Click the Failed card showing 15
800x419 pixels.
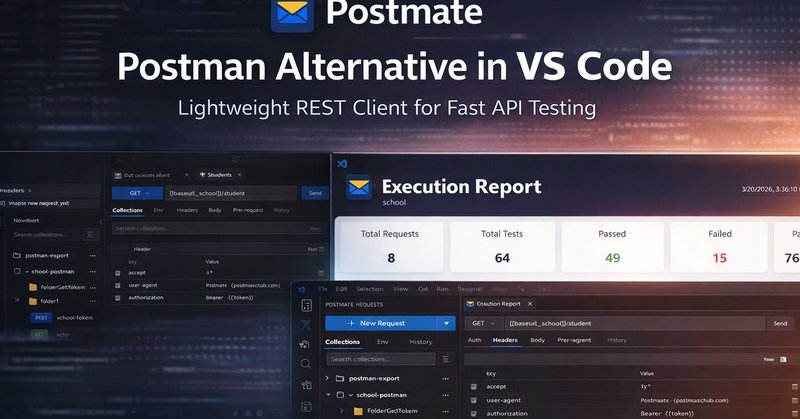(x=719, y=247)
